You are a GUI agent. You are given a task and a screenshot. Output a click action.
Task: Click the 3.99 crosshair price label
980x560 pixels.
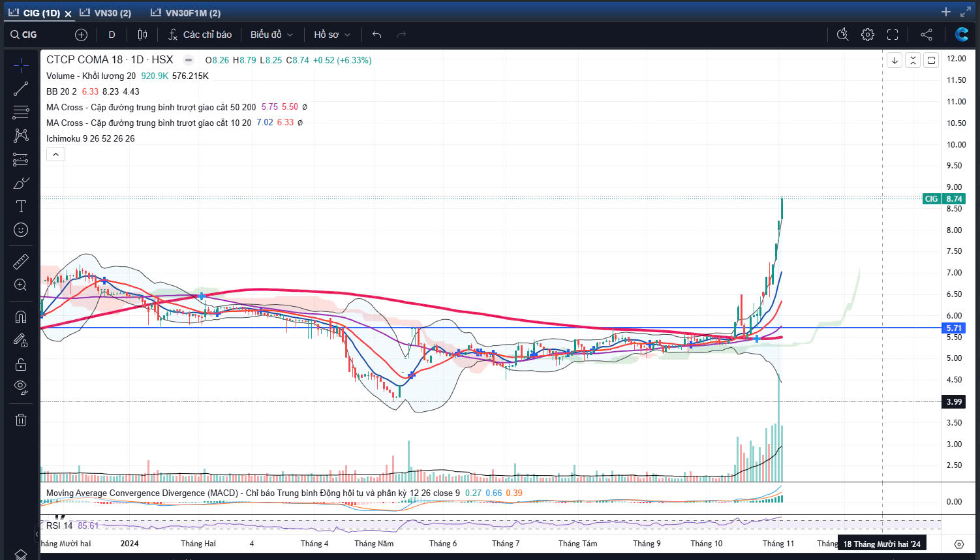pyautogui.click(x=954, y=402)
